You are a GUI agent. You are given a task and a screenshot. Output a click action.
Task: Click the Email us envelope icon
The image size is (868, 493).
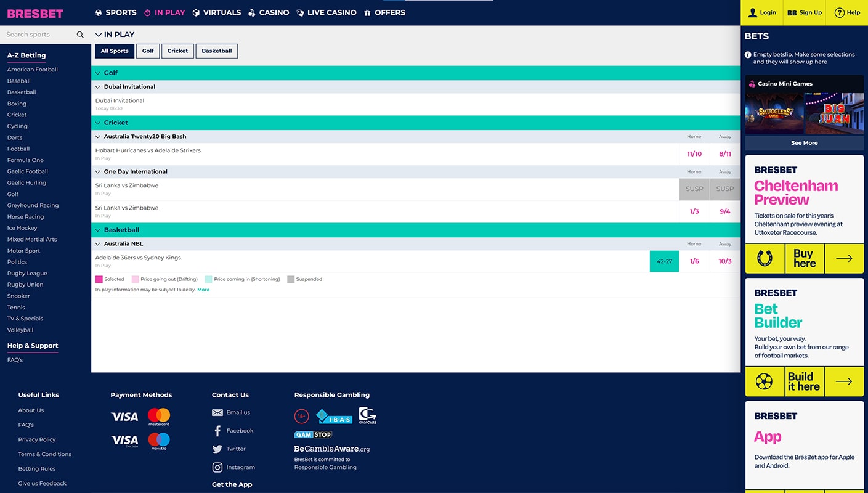pyautogui.click(x=217, y=412)
